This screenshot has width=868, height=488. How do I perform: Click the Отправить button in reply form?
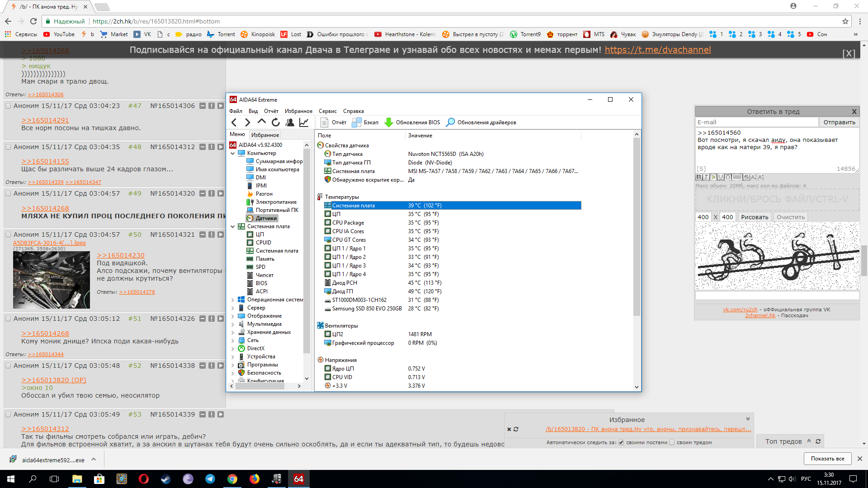[839, 122]
